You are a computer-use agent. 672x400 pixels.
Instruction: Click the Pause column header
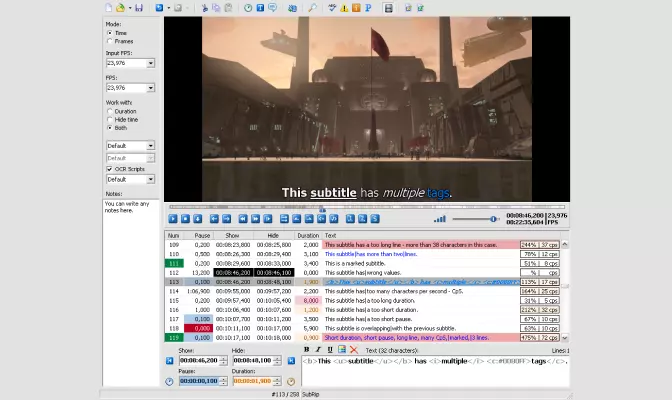click(x=198, y=235)
